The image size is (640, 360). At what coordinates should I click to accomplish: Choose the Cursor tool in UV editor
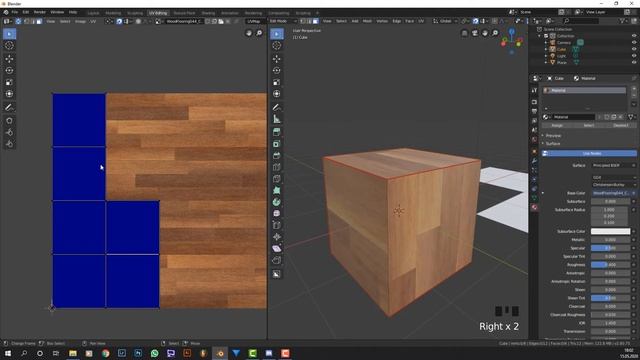pyautogui.click(x=9, y=46)
